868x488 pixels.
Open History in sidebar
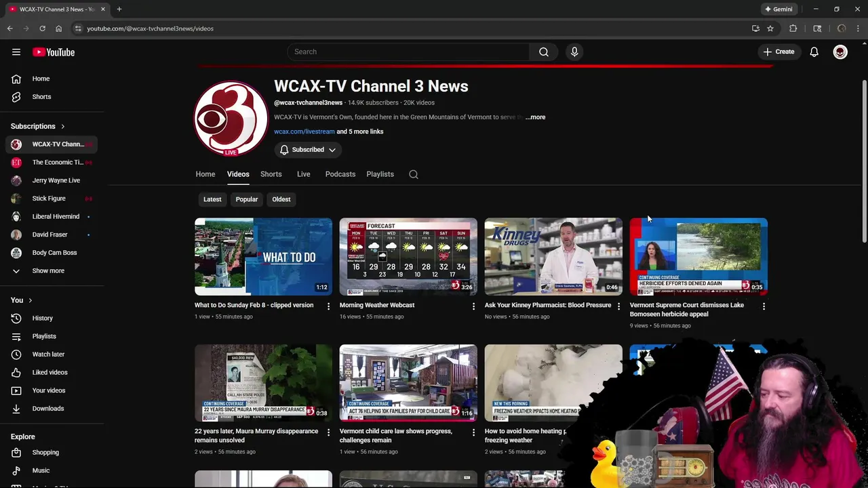52,318
